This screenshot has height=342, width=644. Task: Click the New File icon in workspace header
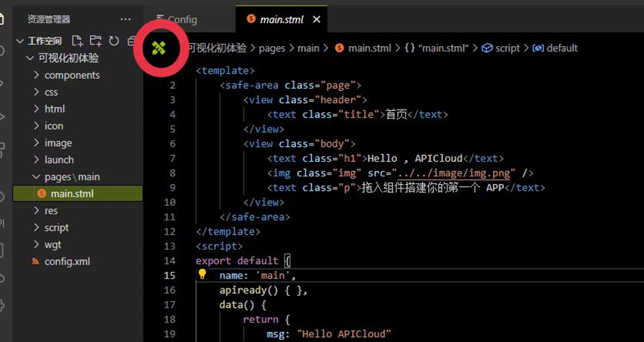[77, 41]
